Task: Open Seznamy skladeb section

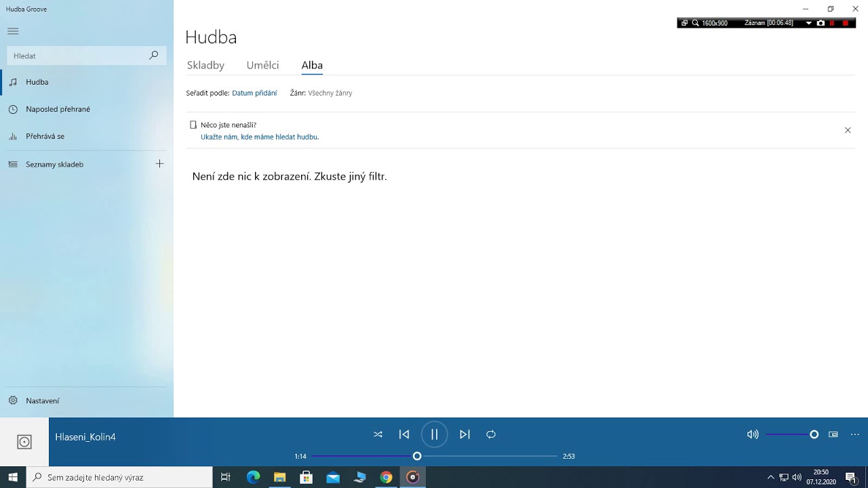Action: tap(75, 164)
